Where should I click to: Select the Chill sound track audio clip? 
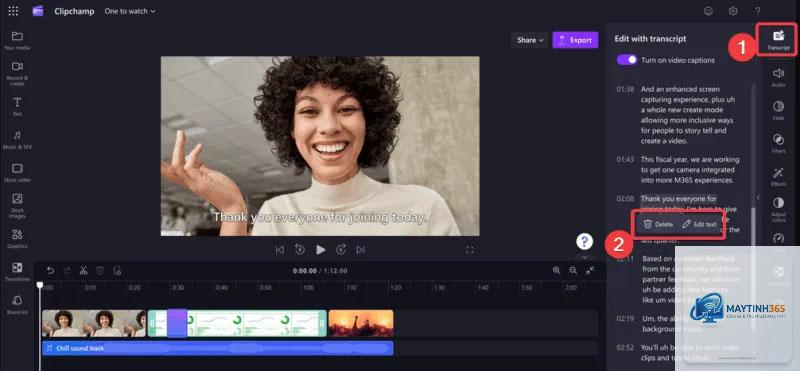click(x=217, y=348)
